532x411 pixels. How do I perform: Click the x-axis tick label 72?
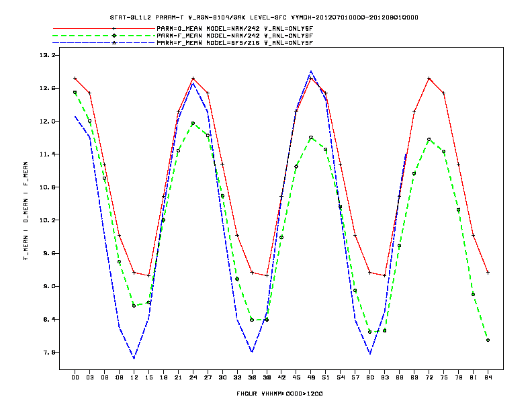point(429,377)
